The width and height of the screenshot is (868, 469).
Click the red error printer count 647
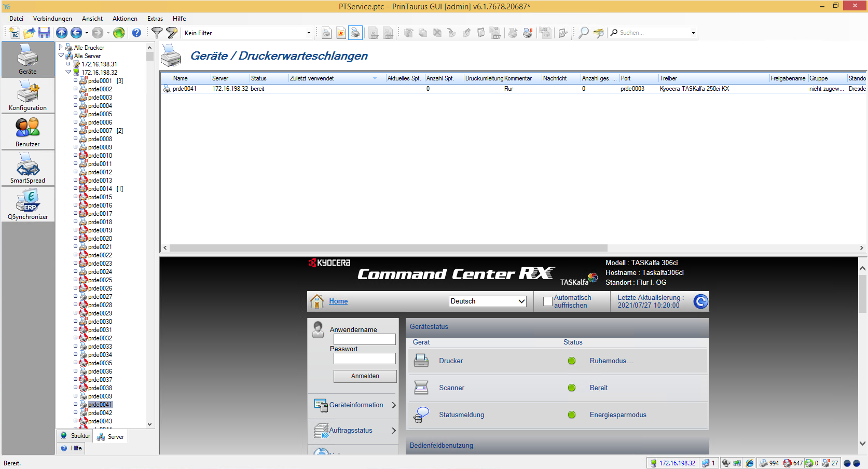793,463
